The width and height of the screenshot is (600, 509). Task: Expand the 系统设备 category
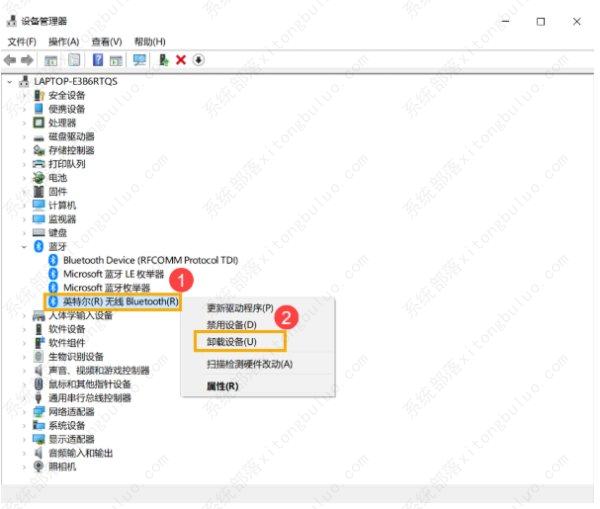[x=24, y=425]
